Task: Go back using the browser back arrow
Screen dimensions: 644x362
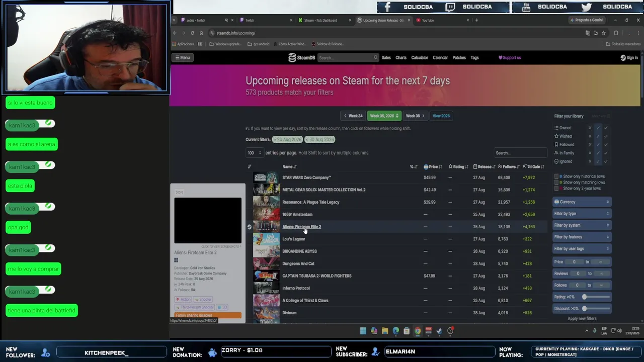Action: 175,33
